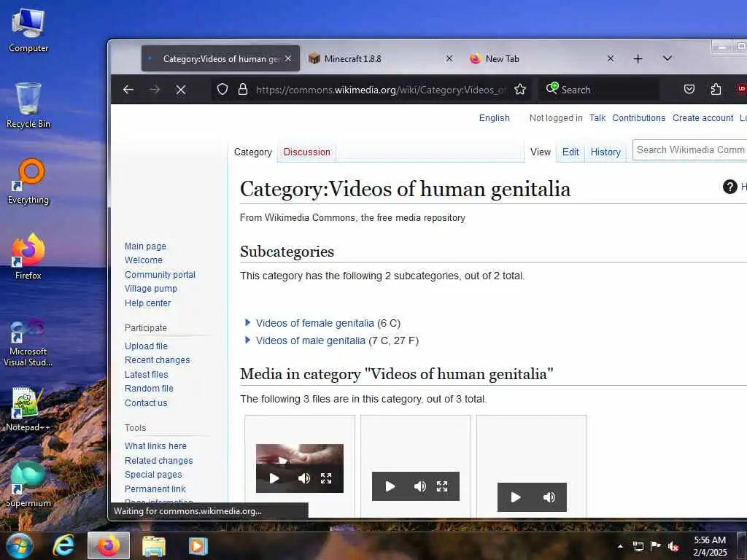Switch to the New Tab tab
Screen dimensions: 747x560
pyautogui.click(x=542, y=58)
